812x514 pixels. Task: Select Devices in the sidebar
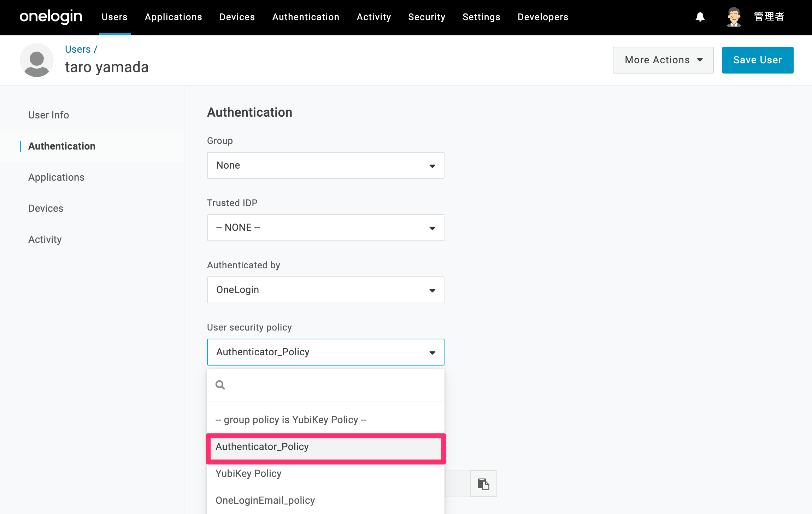[46, 208]
